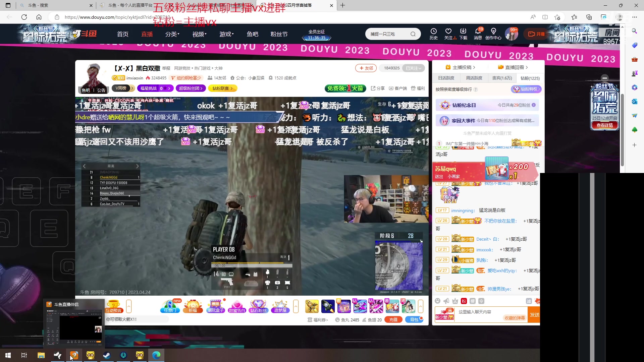Image resolution: width=644 pixels, height=362 pixels.
Task: Expand the chevron next to 造梦屋 gift
Action: pos(296,306)
